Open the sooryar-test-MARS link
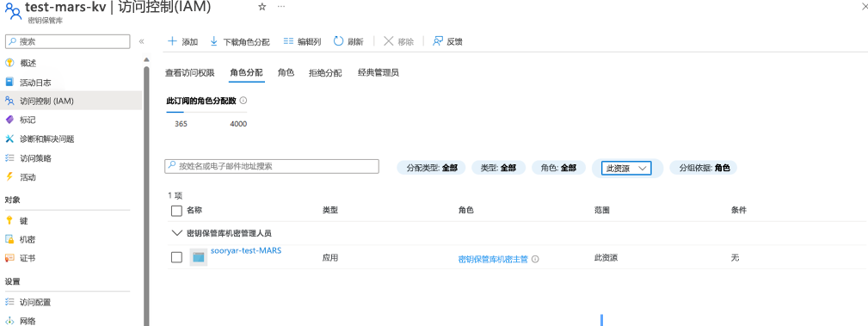868x326 pixels. click(x=246, y=250)
